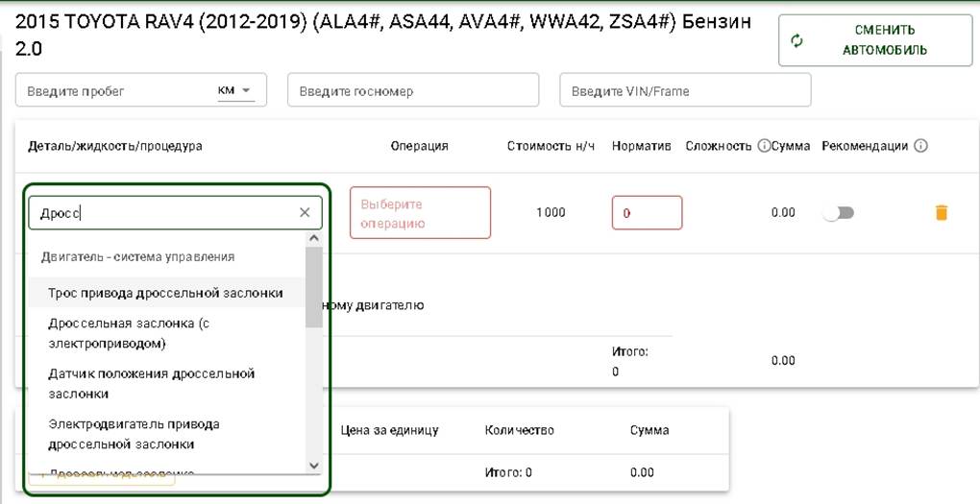Open the Выберите операцию dropdown

click(x=420, y=213)
